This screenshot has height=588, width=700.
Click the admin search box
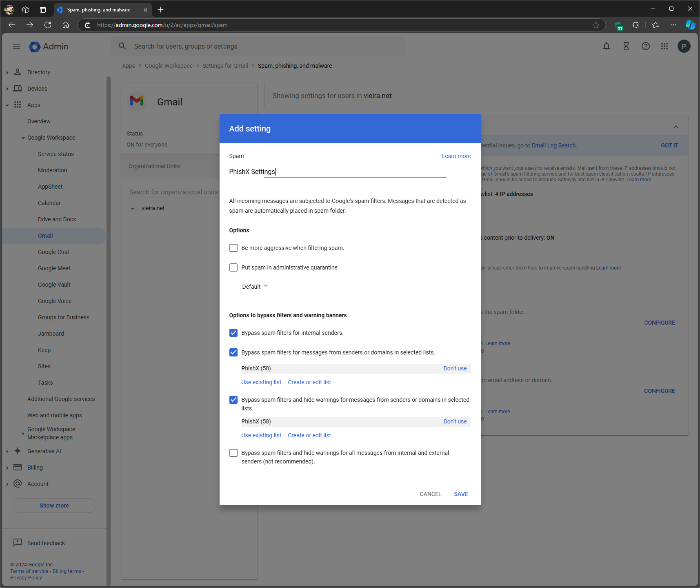[x=258, y=46]
